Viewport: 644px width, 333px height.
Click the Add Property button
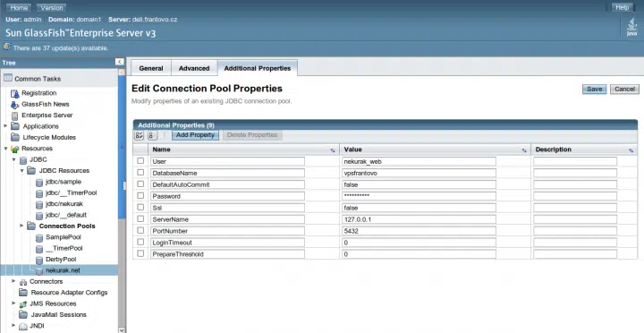(x=195, y=135)
